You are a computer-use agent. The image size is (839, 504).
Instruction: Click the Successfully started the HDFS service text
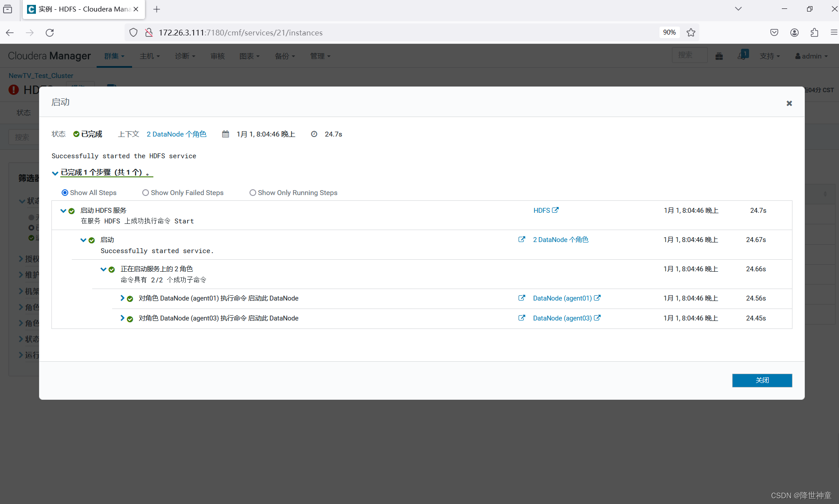124,156
